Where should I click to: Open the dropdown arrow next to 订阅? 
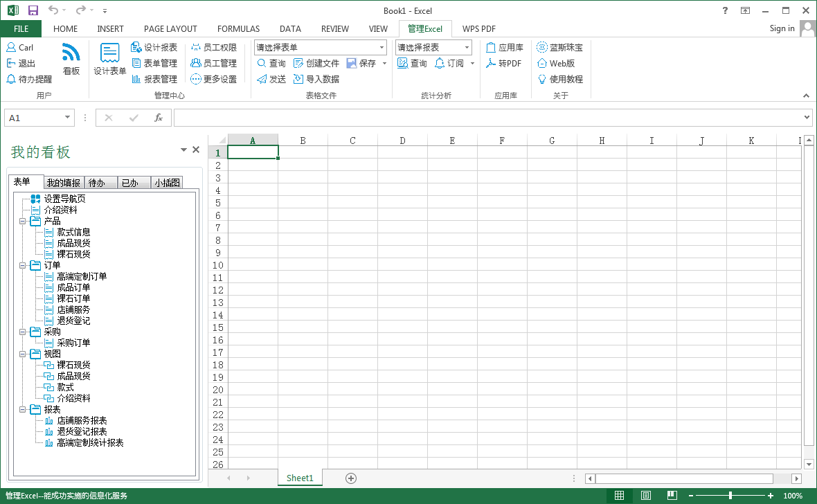click(473, 63)
